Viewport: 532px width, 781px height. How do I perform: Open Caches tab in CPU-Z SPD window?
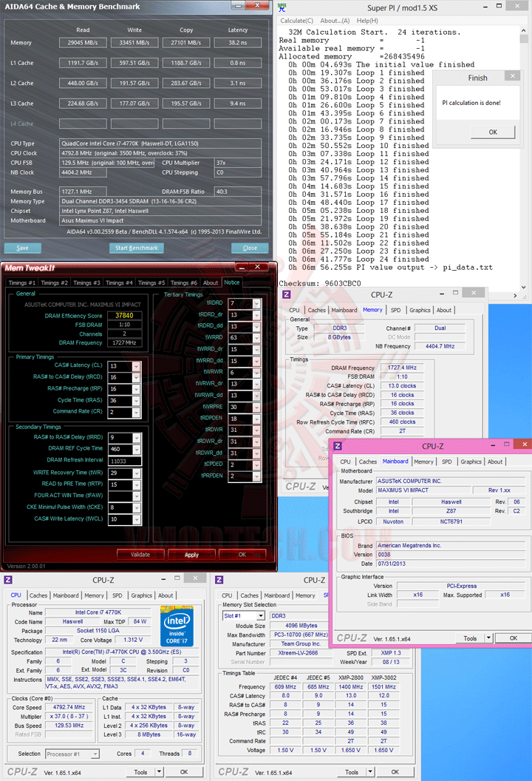pyautogui.click(x=249, y=595)
